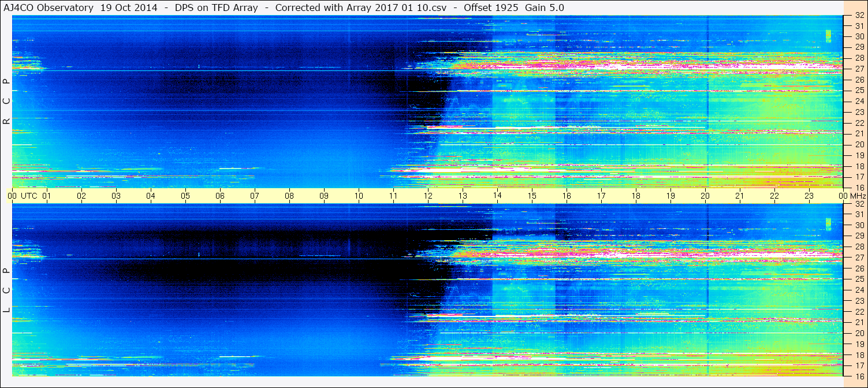868x388 pixels.
Task: Select the 09 hour marker on time axis
Action: click(x=324, y=196)
